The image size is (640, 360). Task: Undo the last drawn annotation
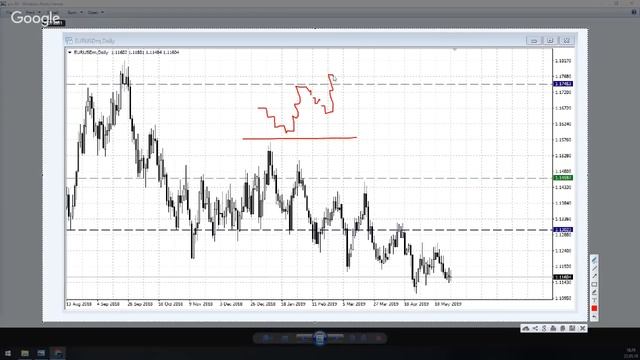[x=594, y=316]
